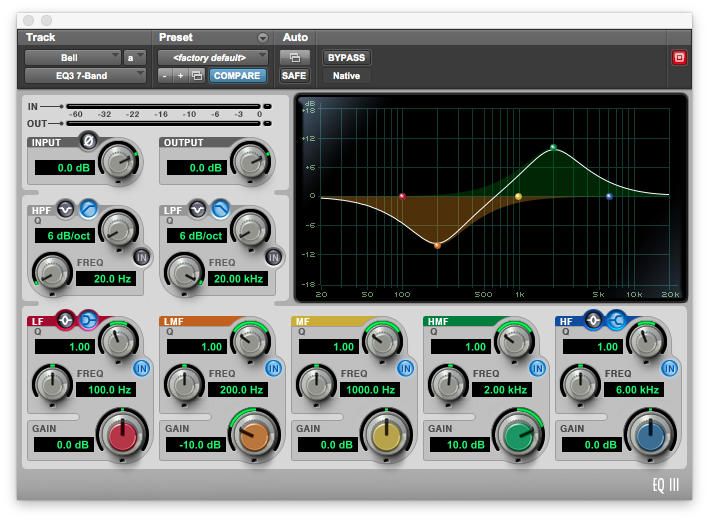Click the orange LMF gain knob
Screen dimensions: 709x521
coord(254,435)
